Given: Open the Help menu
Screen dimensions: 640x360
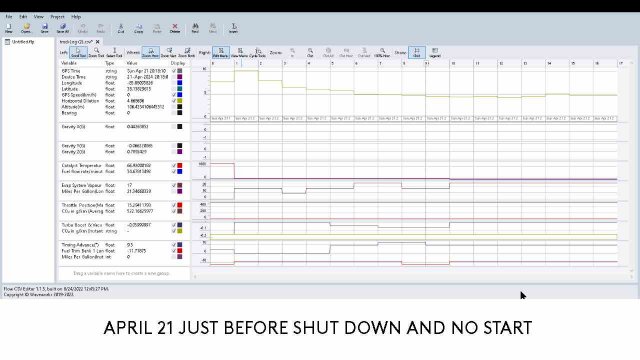Looking at the screenshot, I should [x=76, y=17].
